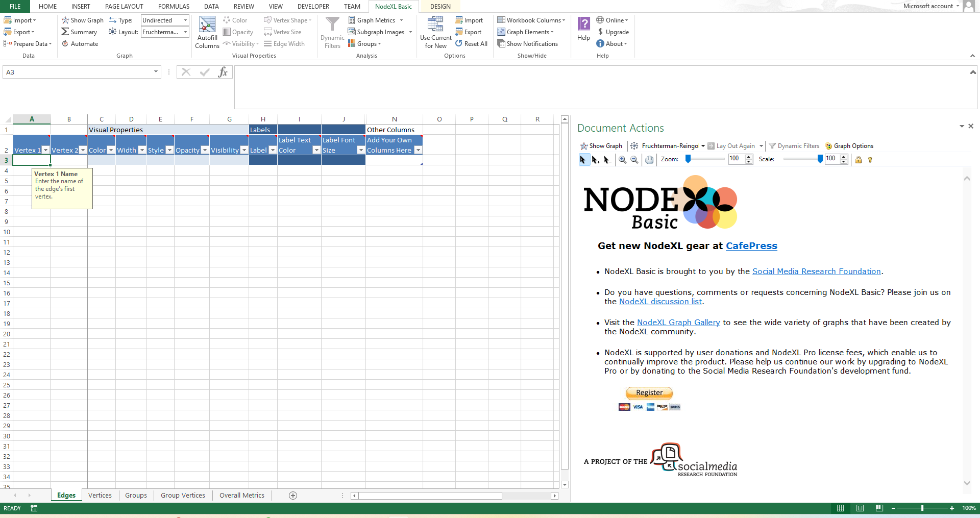The image size is (980, 518).
Task: Enable subtract-from-selection mouse mode
Action: tap(607, 160)
